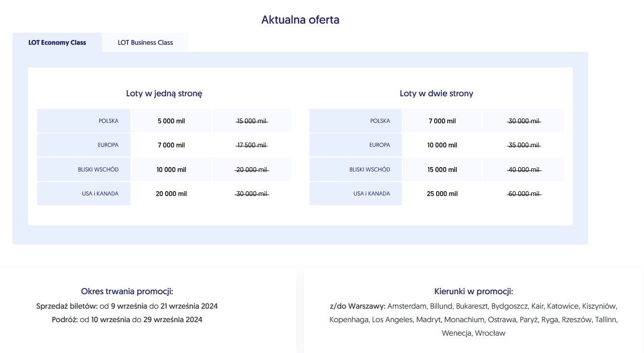Click the destination "Wenecja"
644x353 pixels.
click(456, 333)
